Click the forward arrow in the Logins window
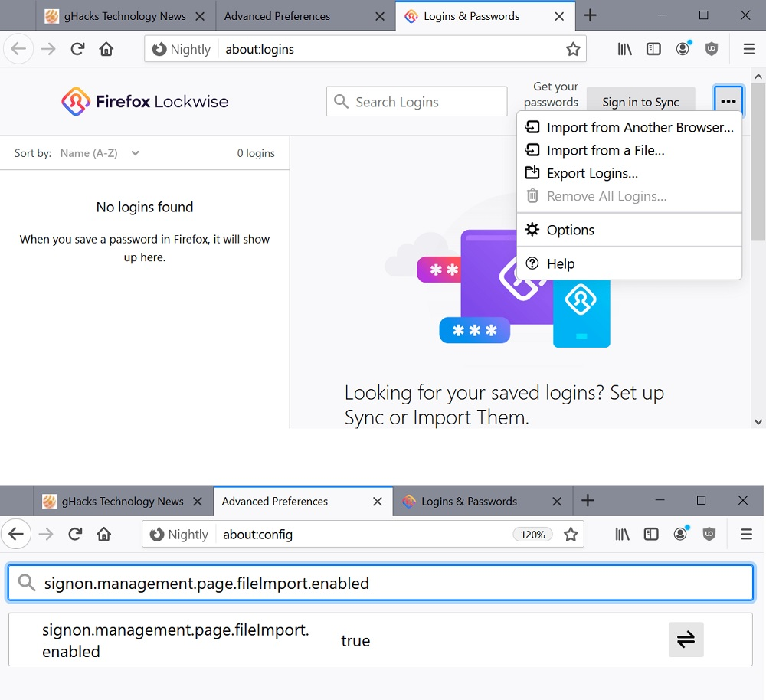 48,49
